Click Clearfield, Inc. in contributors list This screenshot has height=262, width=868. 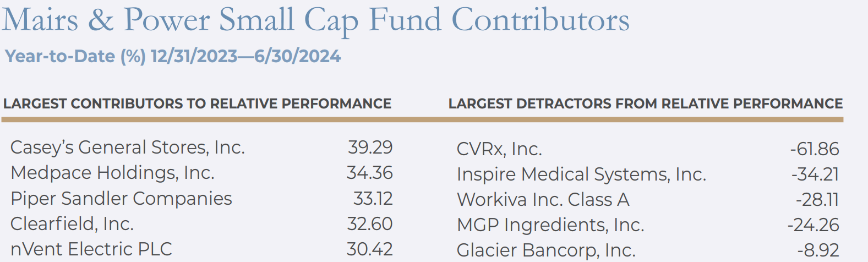[x=72, y=223]
